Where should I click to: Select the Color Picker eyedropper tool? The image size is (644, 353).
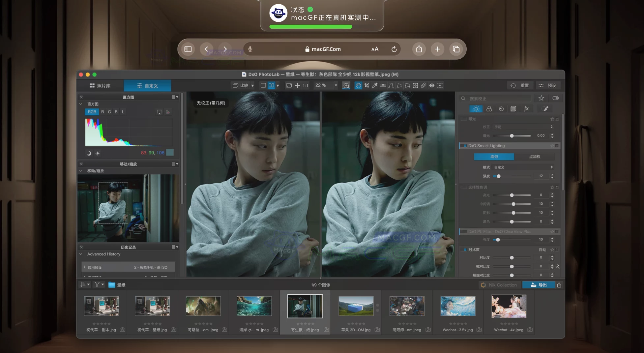(x=375, y=85)
